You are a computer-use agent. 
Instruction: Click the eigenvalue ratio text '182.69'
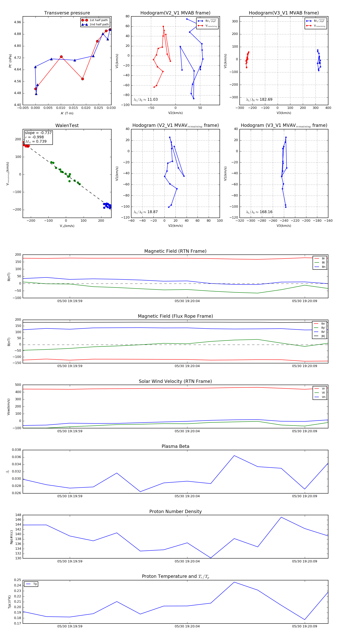pos(266,100)
